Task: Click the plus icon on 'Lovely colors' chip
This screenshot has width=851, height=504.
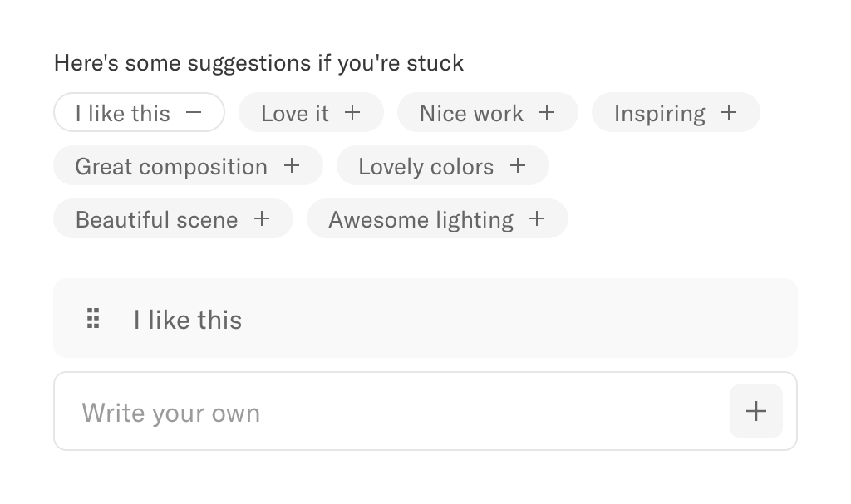Action: (518, 165)
